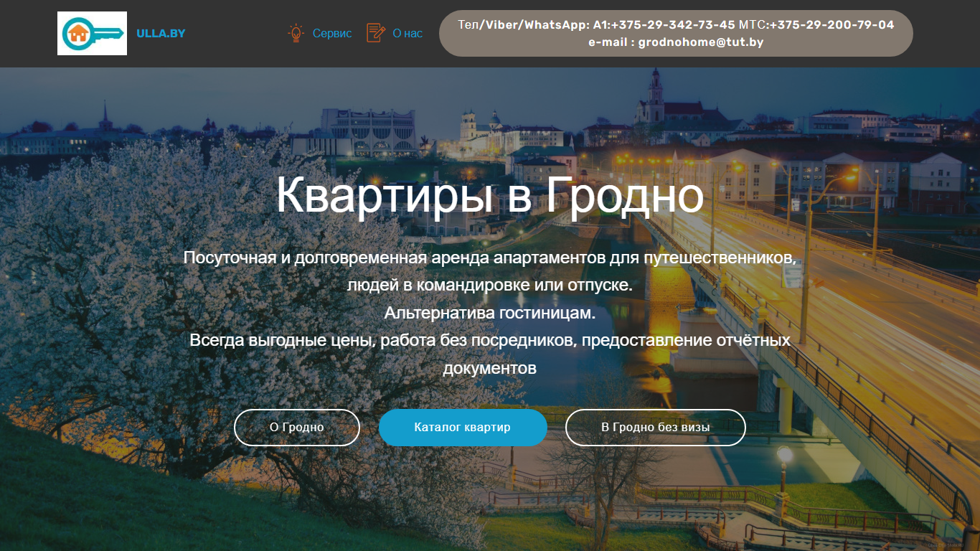The image size is (980, 551).
Task: Click the lightbulb icon beside Сервис
Action: (x=296, y=33)
